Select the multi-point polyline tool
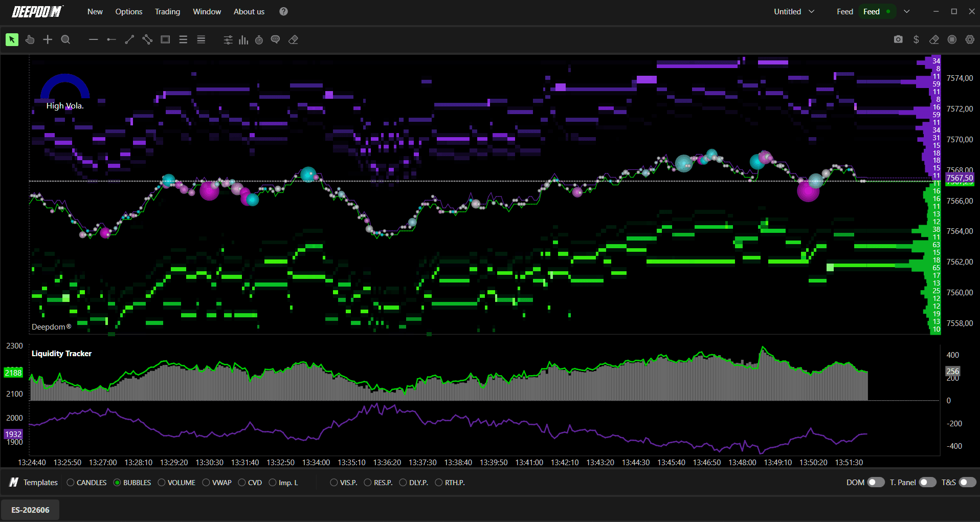The image size is (980, 522). 147,39
